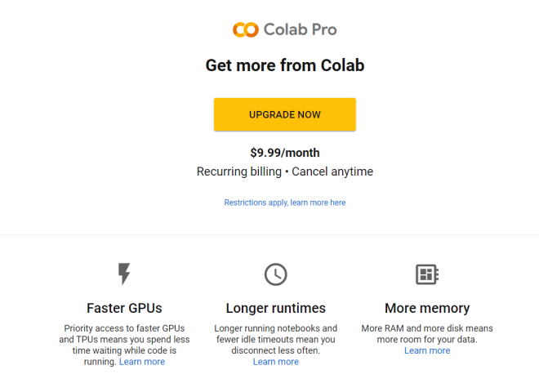The image size is (539, 392).
Task: Follow Learn more link under Longer runtimes
Action: click(x=276, y=362)
